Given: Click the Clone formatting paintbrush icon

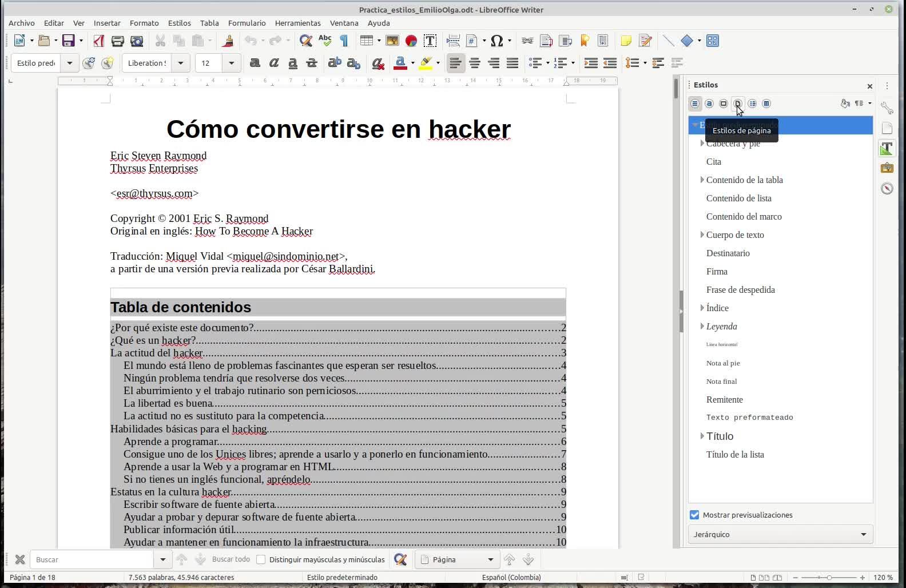Looking at the screenshot, I should [x=228, y=41].
